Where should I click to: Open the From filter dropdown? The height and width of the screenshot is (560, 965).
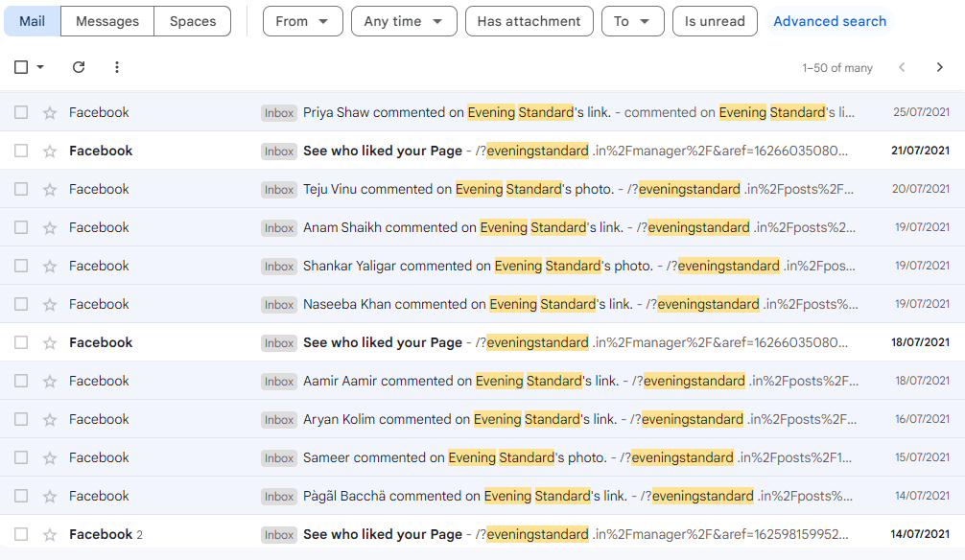[x=302, y=20]
